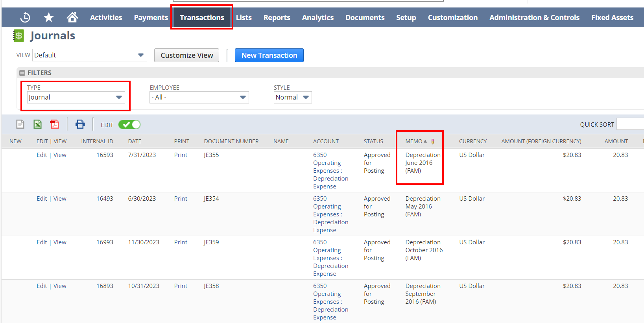Open the Fixed Assets menu
The height and width of the screenshot is (323, 644).
click(612, 18)
